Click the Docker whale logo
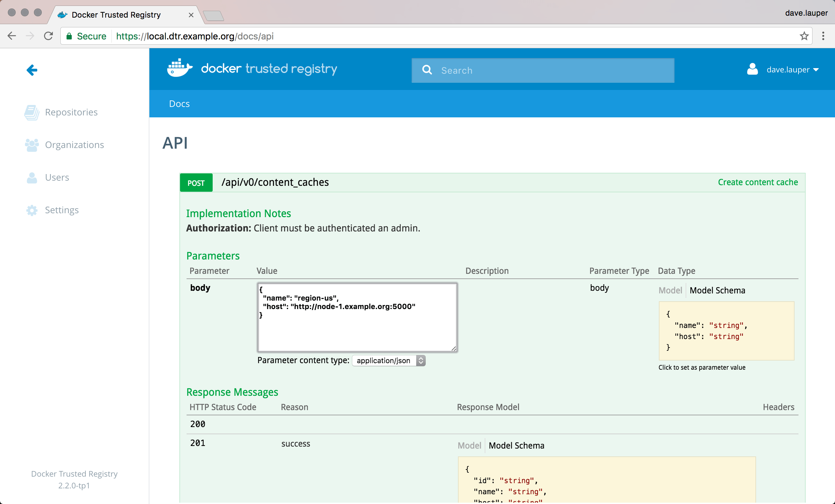The image size is (835, 504). pyautogui.click(x=180, y=68)
